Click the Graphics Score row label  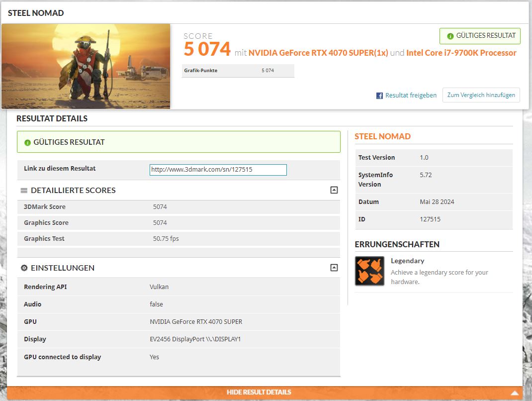click(x=46, y=223)
